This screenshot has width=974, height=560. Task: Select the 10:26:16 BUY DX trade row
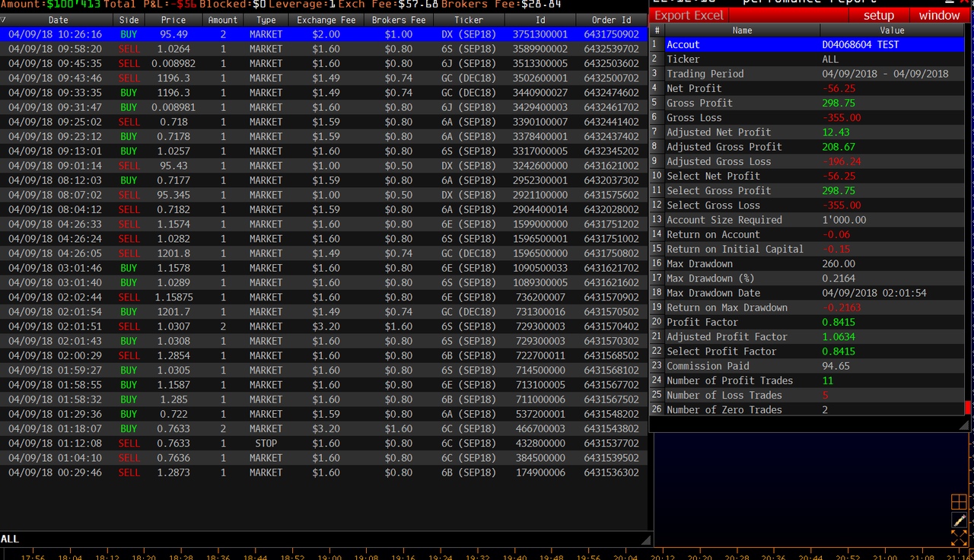[323, 34]
